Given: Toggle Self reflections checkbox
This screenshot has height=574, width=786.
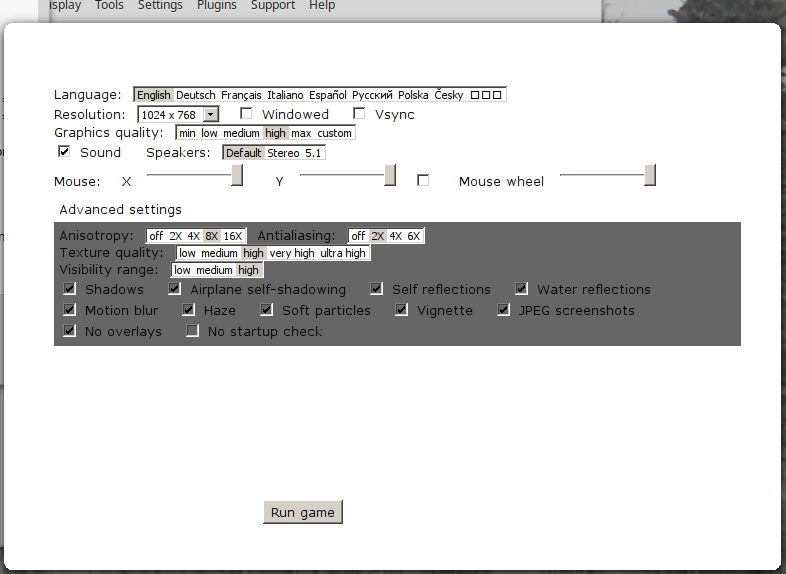Looking at the screenshot, I should point(376,289).
